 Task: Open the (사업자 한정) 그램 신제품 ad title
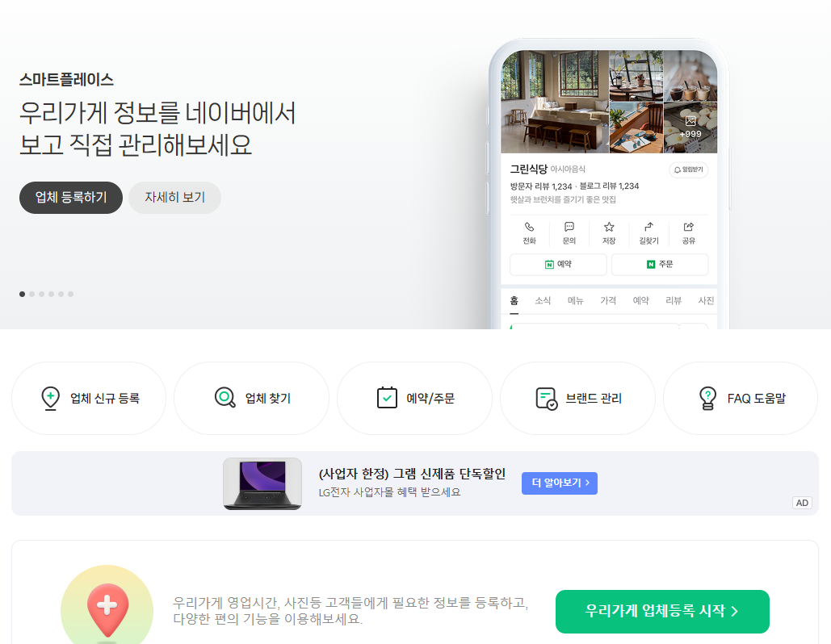tap(412, 474)
